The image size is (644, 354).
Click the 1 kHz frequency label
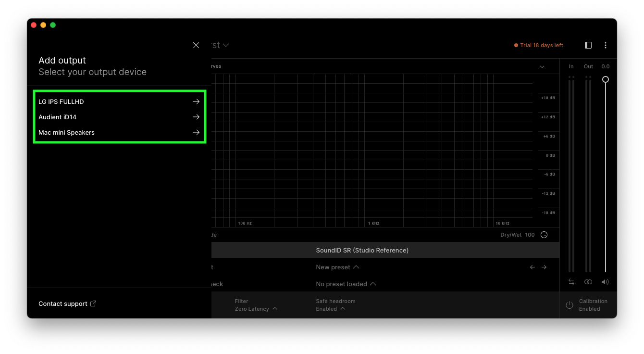coord(374,223)
